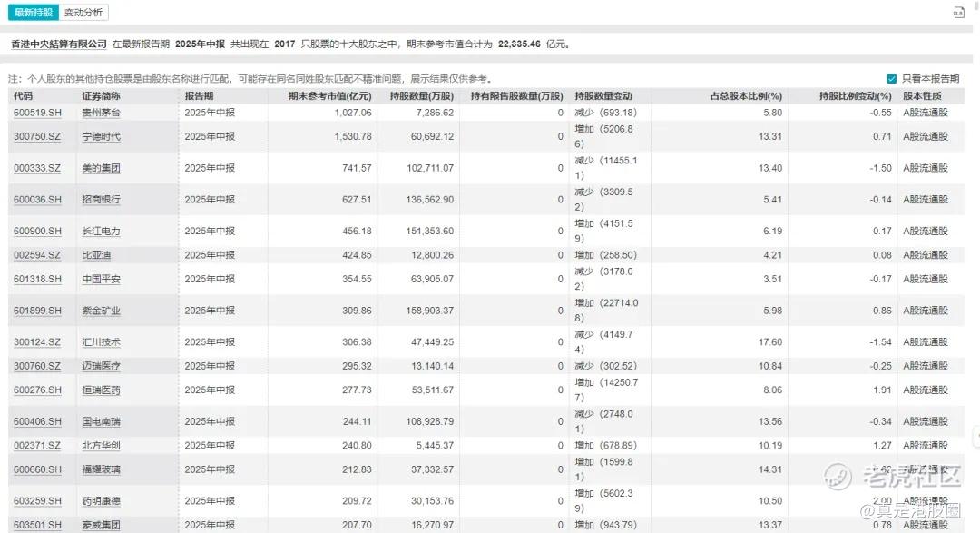Open stock code 002594.SZ link
The width and height of the screenshot is (980, 533).
click(37, 255)
